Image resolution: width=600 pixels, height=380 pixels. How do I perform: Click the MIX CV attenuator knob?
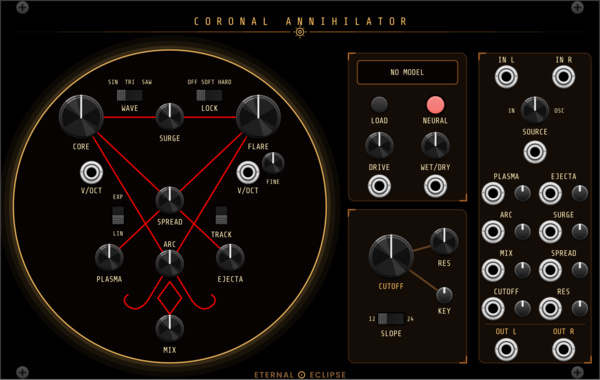click(x=522, y=270)
